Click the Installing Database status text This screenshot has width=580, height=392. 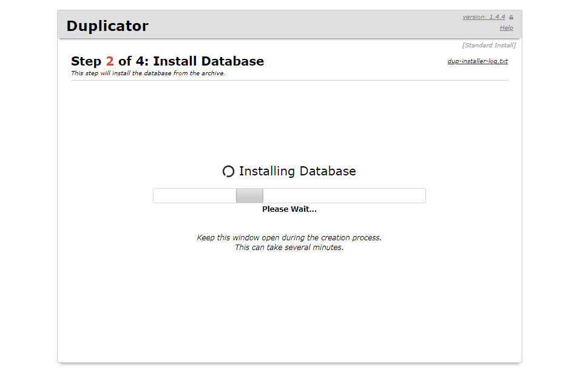297,172
